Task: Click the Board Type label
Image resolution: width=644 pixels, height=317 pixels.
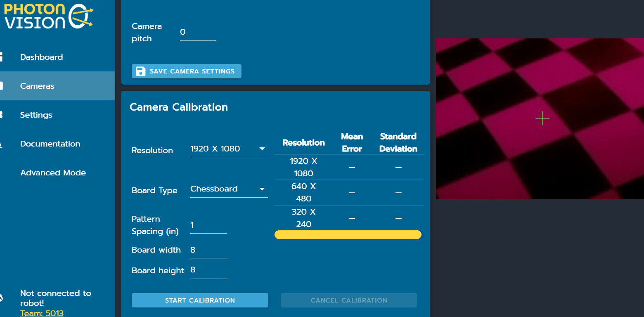Action: (x=154, y=190)
